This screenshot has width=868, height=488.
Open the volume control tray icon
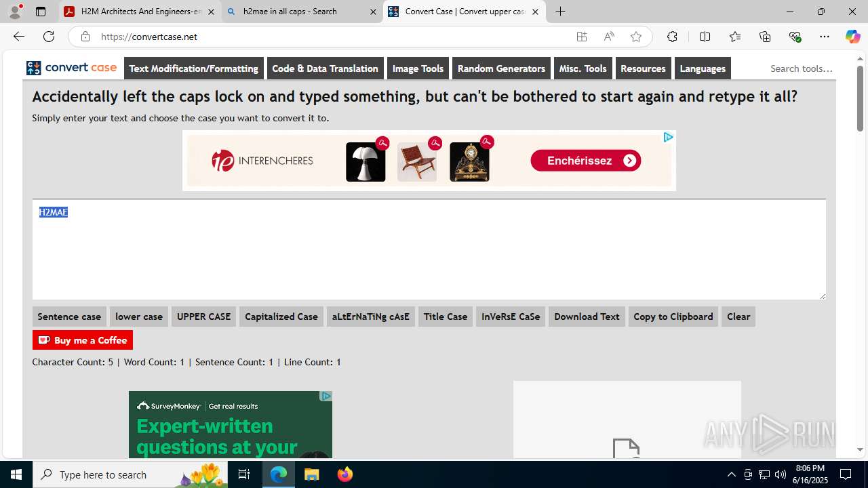pos(780,474)
